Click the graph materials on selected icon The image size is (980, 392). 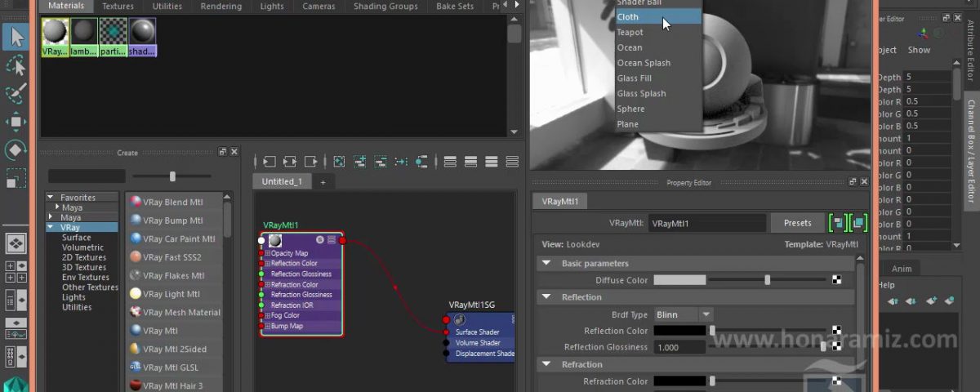coord(421,162)
